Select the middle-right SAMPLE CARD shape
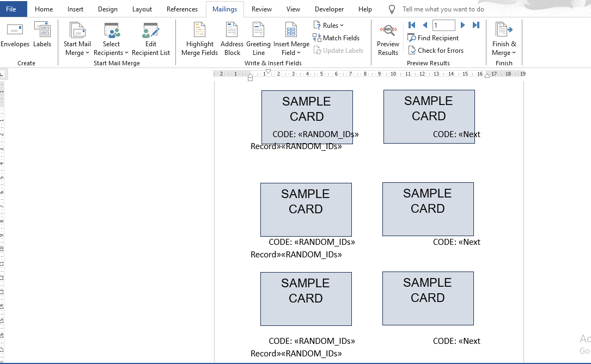 [428, 209]
